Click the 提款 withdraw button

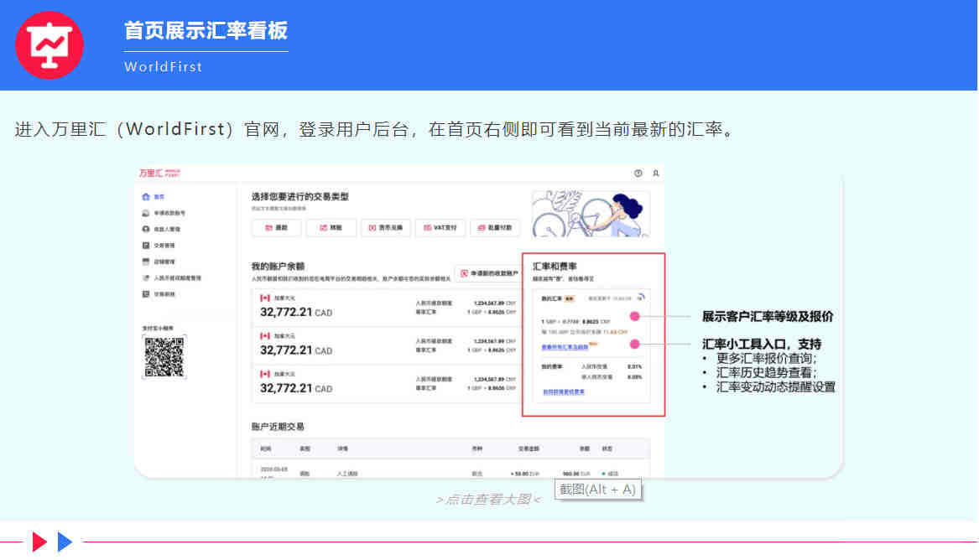[x=277, y=228]
